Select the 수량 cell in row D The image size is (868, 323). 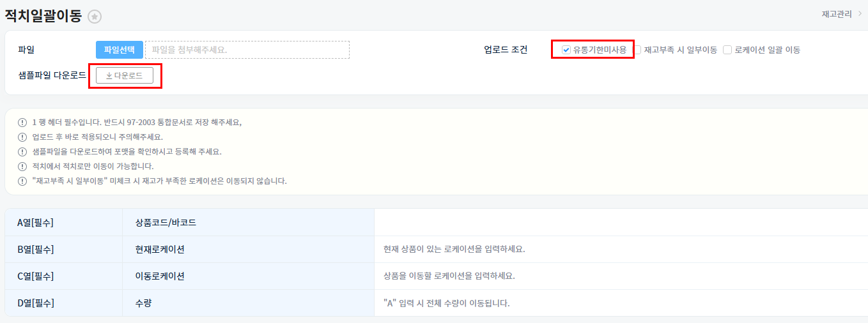click(144, 303)
